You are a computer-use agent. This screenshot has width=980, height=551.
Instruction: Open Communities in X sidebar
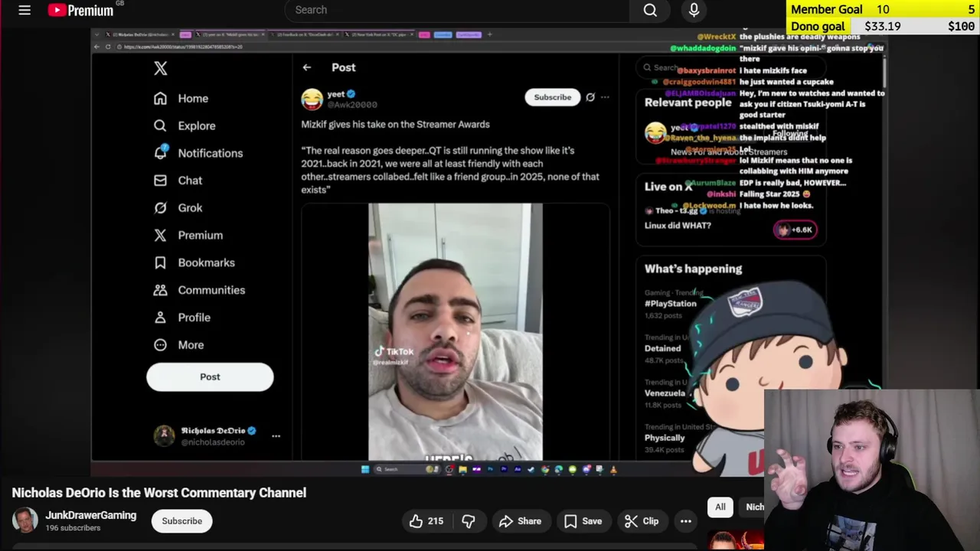[x=200, y=290]
